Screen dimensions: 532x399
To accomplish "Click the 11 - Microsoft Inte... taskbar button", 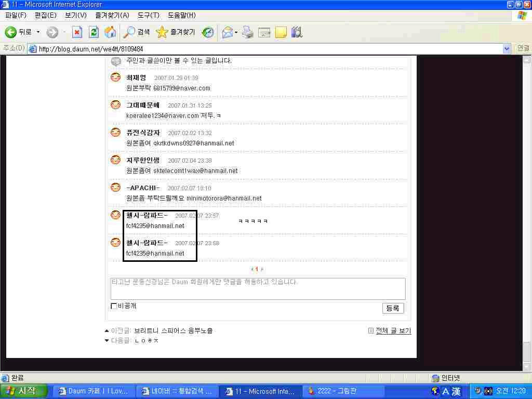I will click(260, 391).
